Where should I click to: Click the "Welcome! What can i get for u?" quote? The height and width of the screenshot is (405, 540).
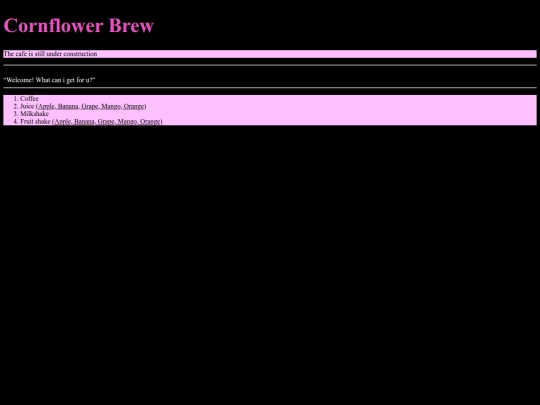point(50,80)
